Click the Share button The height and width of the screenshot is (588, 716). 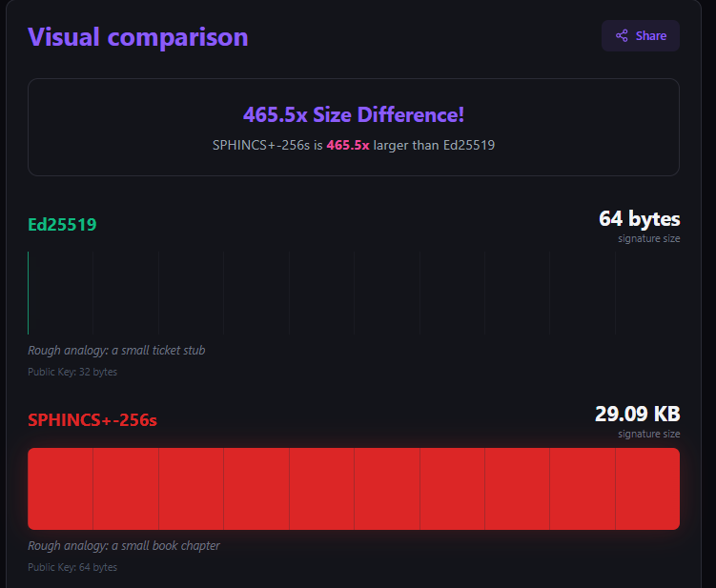(x=640, y=35)
